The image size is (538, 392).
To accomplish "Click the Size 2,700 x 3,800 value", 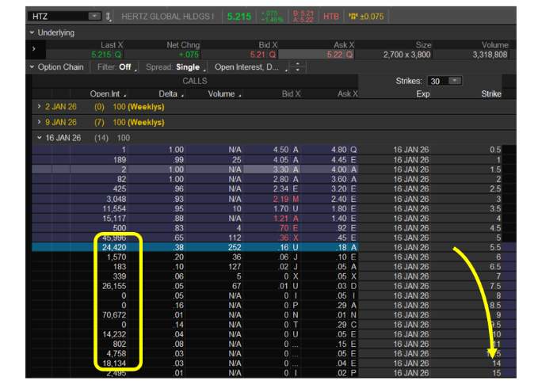I will point(407,55).
